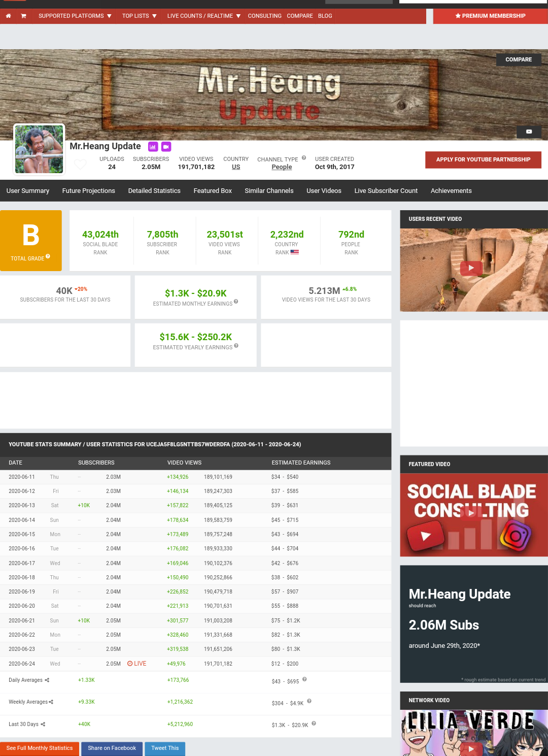Switch to the User Summary tab
The width and height of the screenshot is (548, 756).
[28, 191]
